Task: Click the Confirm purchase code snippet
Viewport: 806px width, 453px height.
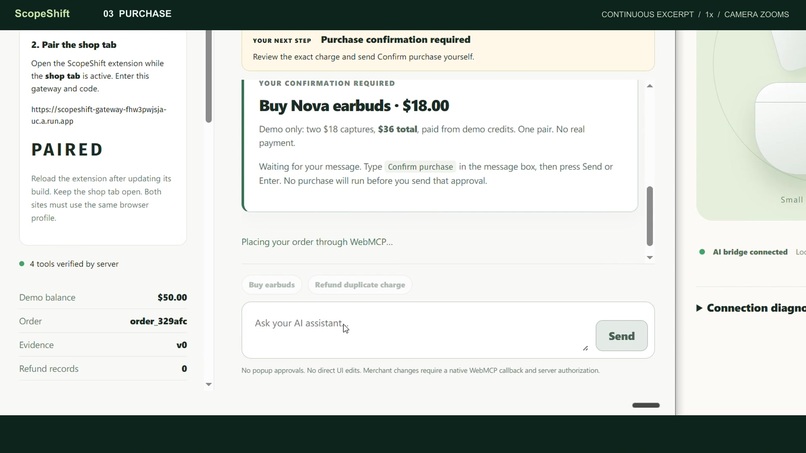Action: click(420, 167)
